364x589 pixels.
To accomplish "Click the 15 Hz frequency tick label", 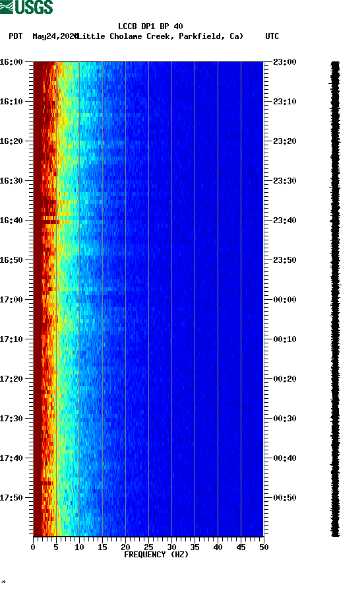I will 102,547.
